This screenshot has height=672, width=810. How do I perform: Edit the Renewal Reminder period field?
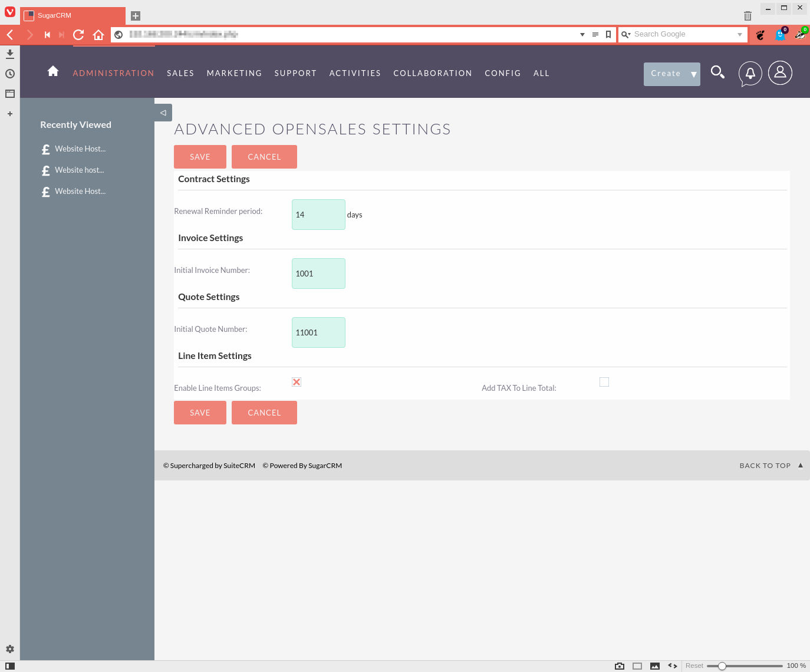(x=318, y=215)
